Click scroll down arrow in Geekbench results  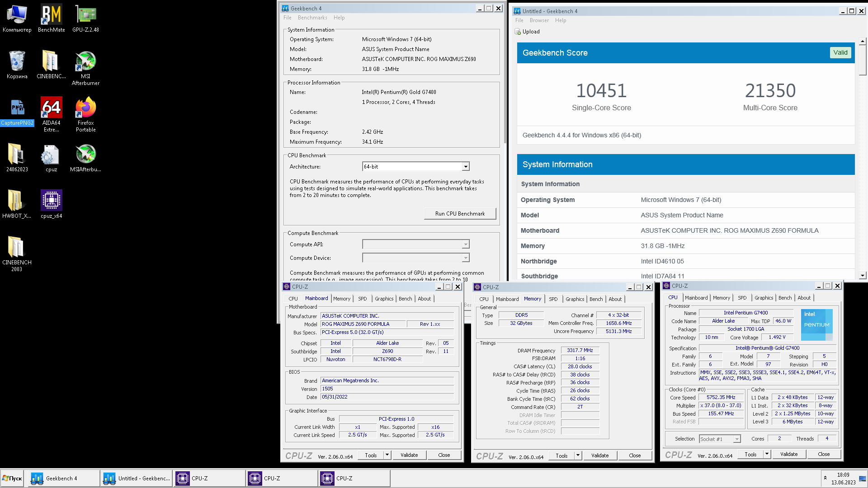coord(863,275)
